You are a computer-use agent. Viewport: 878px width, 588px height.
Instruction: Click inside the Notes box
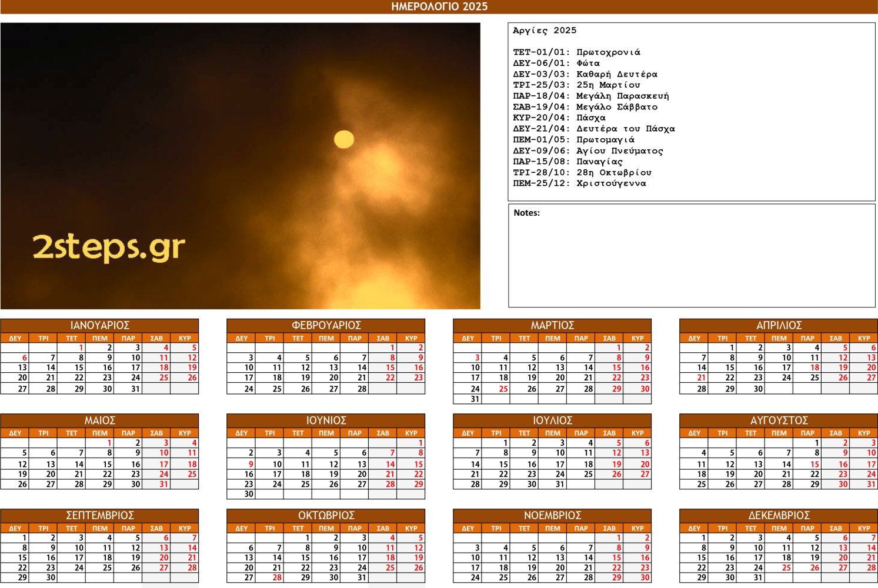click(x=692, y=256)
